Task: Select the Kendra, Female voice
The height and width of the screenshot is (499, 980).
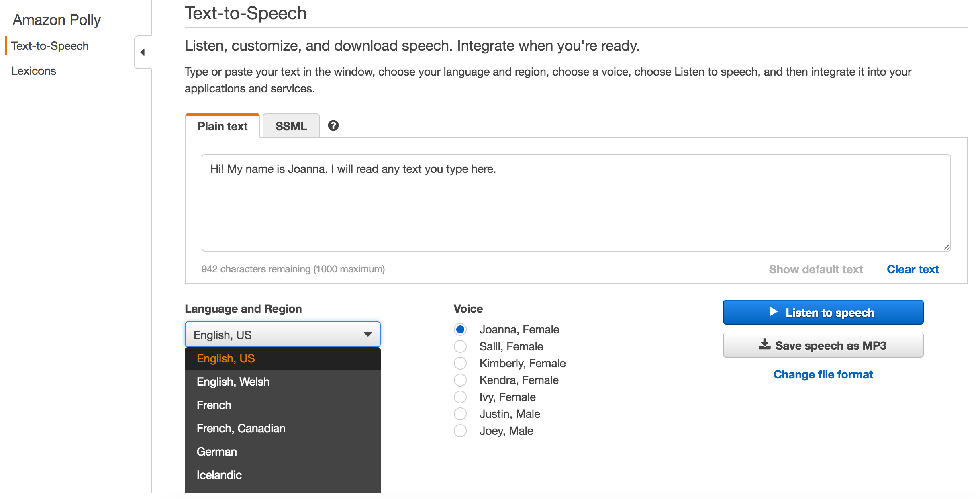Action: pyautogui.click(x=460, y=380)
